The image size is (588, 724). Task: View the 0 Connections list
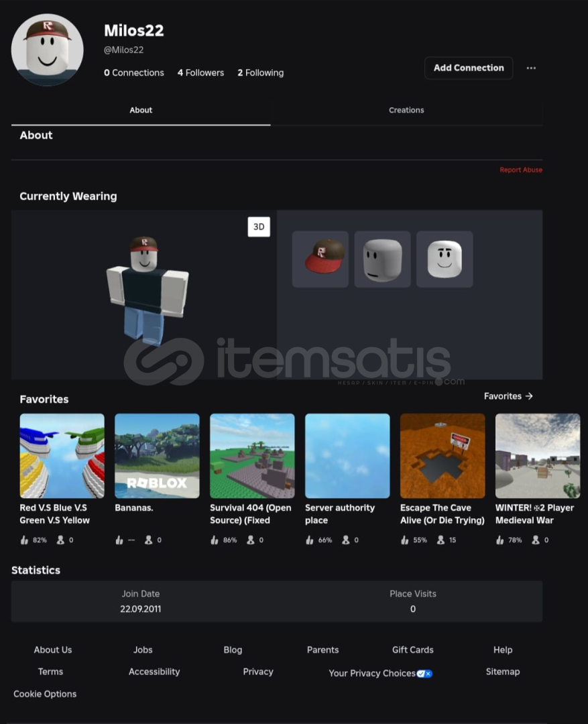[134, 72]
